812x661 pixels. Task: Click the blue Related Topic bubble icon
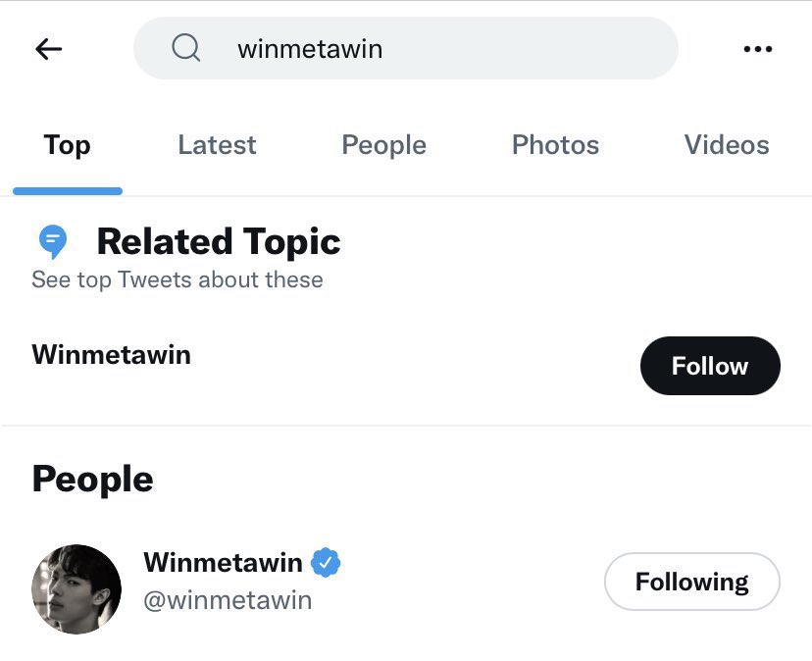point(52,240)
